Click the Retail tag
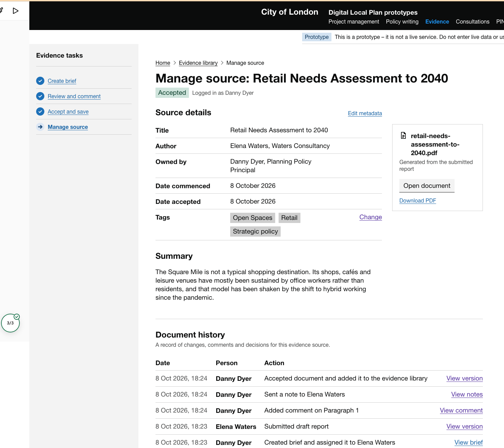This screenshot has width=504, height=448. pos(290,218)
